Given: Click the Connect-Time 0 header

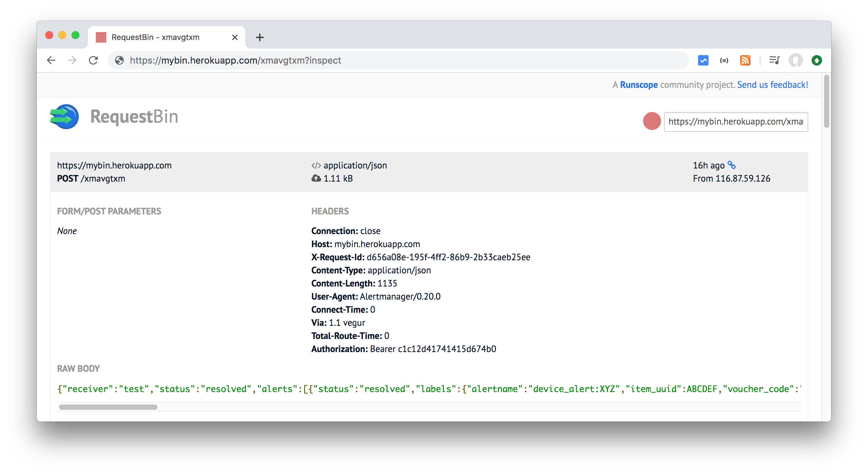Looking at the screenshot, I should click(343, 310).
